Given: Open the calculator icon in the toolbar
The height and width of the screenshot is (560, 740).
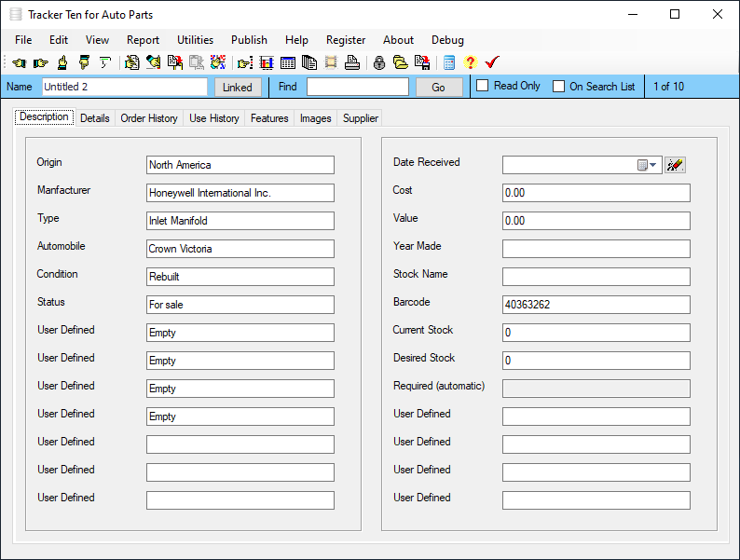Looking at the screenshot, I should tap(449, 63).
